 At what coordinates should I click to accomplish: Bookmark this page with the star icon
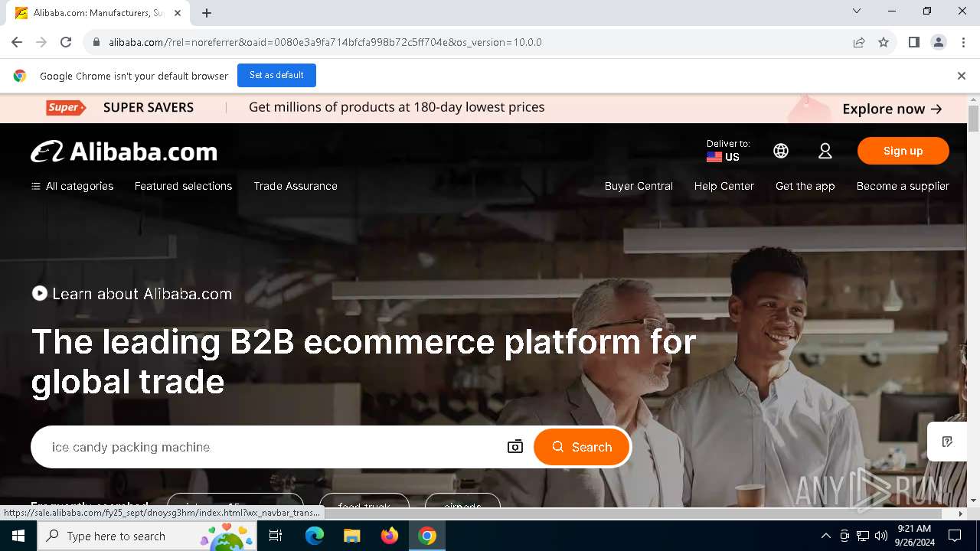(x=884, y=42)
